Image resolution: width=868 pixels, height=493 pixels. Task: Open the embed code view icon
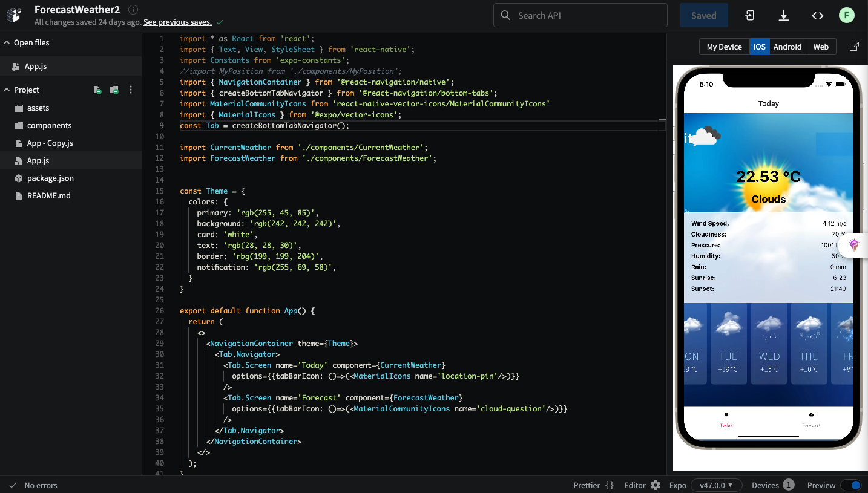click(817, 15)
